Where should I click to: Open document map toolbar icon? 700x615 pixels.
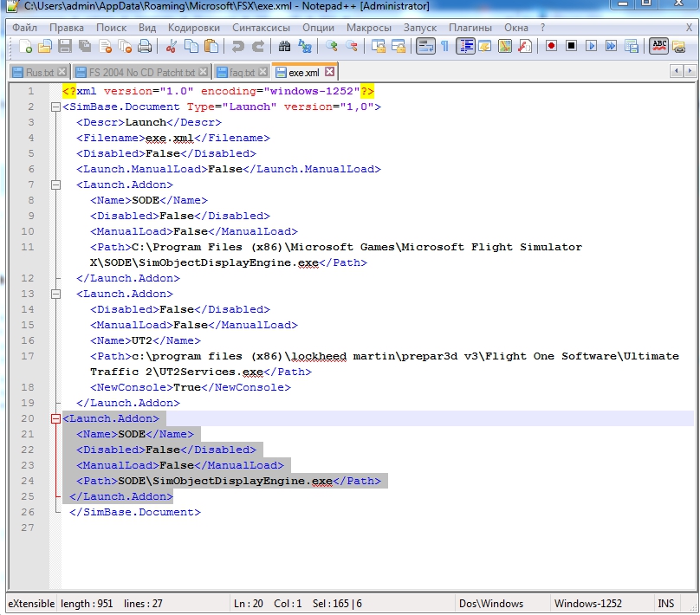[x=505, y=46]
